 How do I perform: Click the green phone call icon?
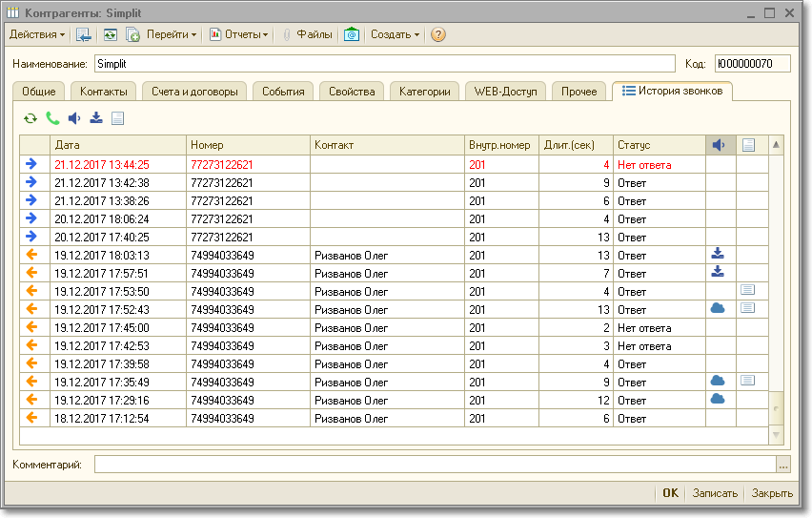(x=52, y=118)
